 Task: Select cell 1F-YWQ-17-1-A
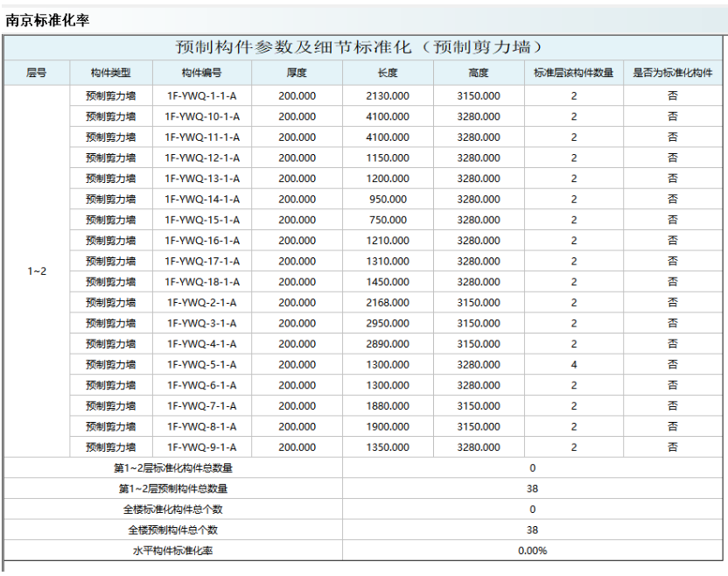(x=202, y=261)
